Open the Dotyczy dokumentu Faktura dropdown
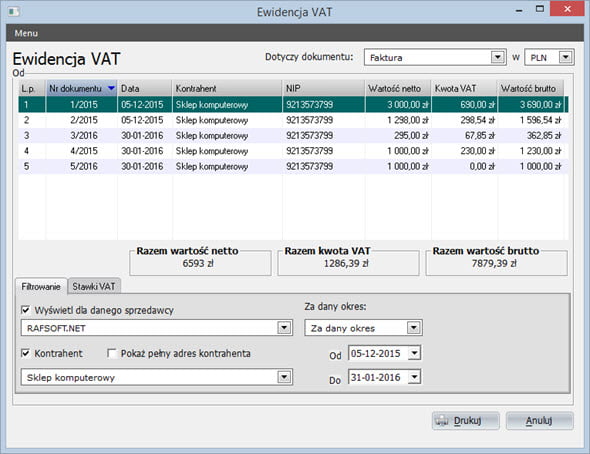 click(498, 57)
